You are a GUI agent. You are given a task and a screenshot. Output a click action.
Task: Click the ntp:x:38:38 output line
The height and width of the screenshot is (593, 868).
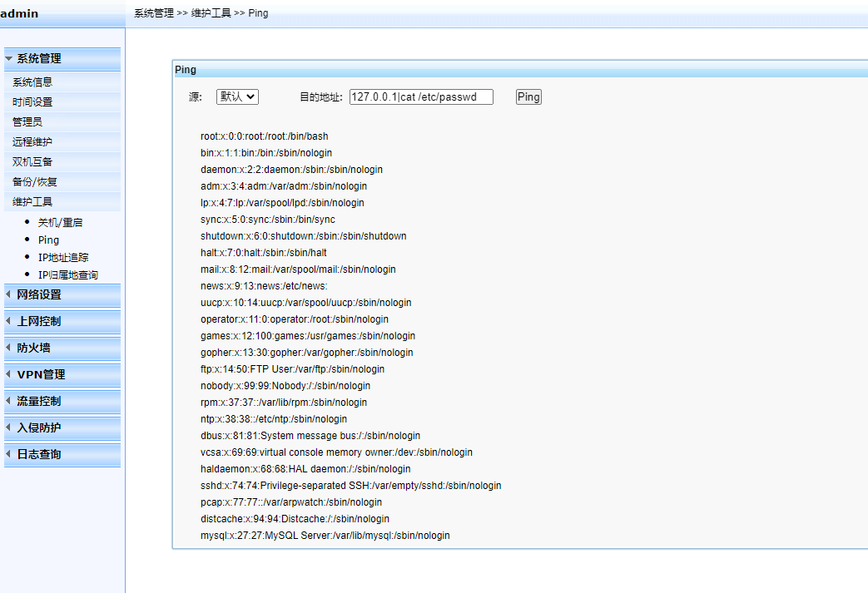274,418
